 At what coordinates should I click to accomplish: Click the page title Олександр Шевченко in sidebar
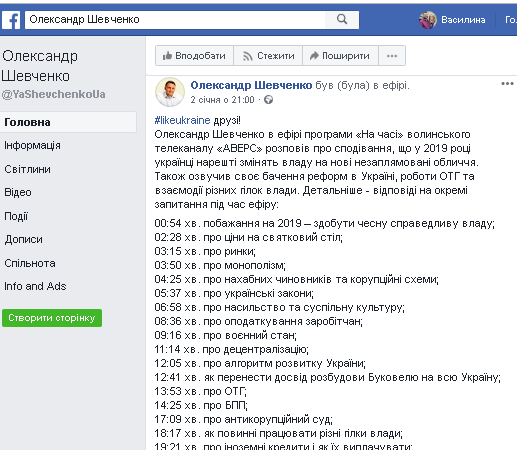40,66
